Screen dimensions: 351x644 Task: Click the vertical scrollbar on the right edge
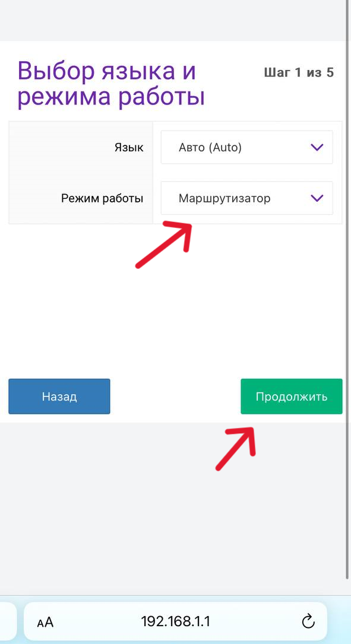point(347,287)
